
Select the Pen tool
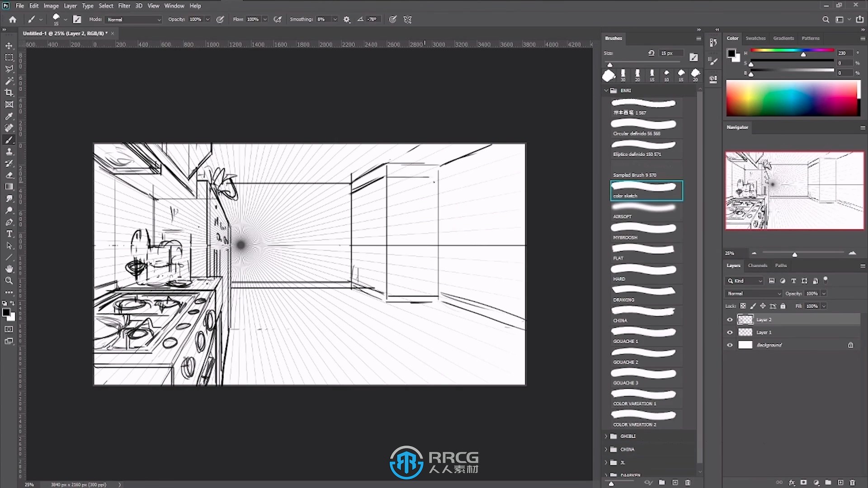pos(9,222)
